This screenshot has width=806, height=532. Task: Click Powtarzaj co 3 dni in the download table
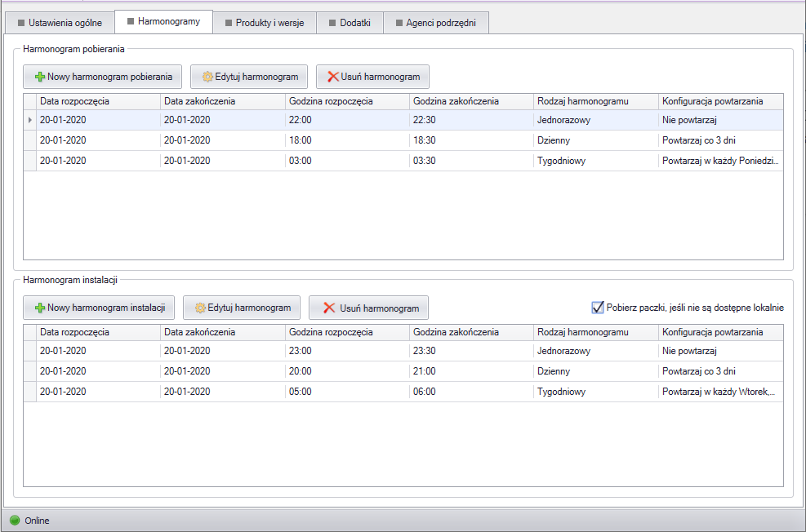[x=721, y=140]
